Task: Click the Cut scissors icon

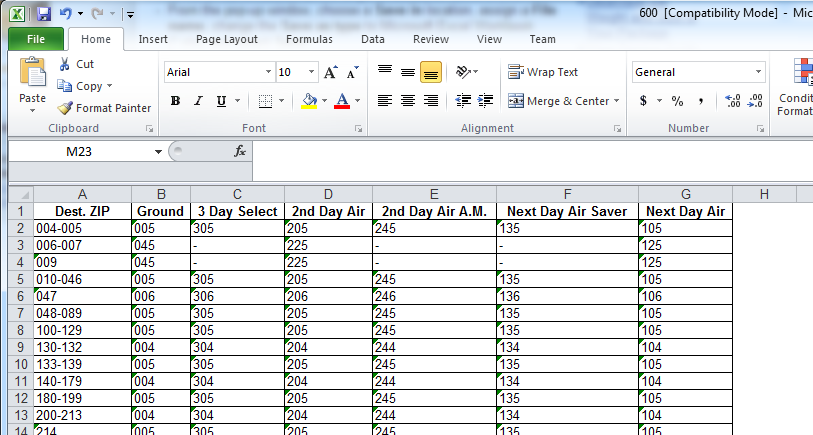Action: [65, 64]
